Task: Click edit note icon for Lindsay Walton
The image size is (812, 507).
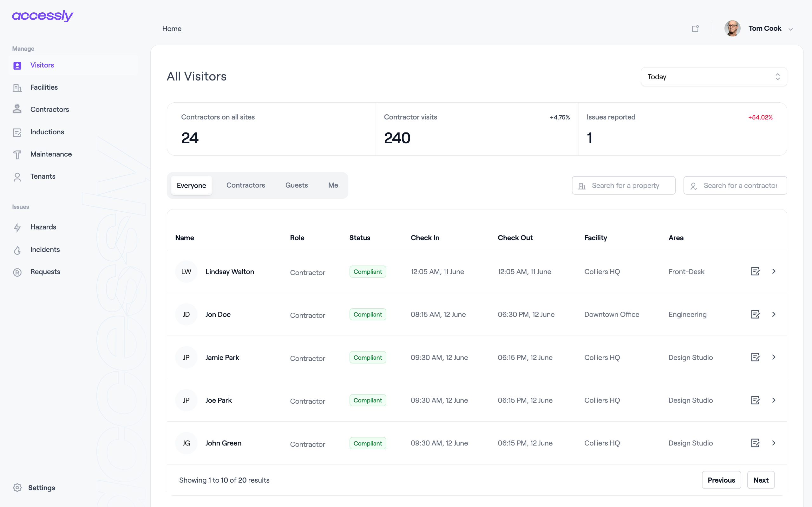Action: (x=755, y=271)
